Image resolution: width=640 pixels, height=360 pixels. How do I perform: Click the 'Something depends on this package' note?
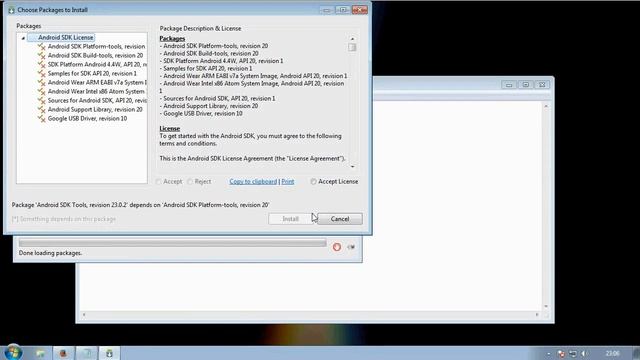(x=64, y=219)
